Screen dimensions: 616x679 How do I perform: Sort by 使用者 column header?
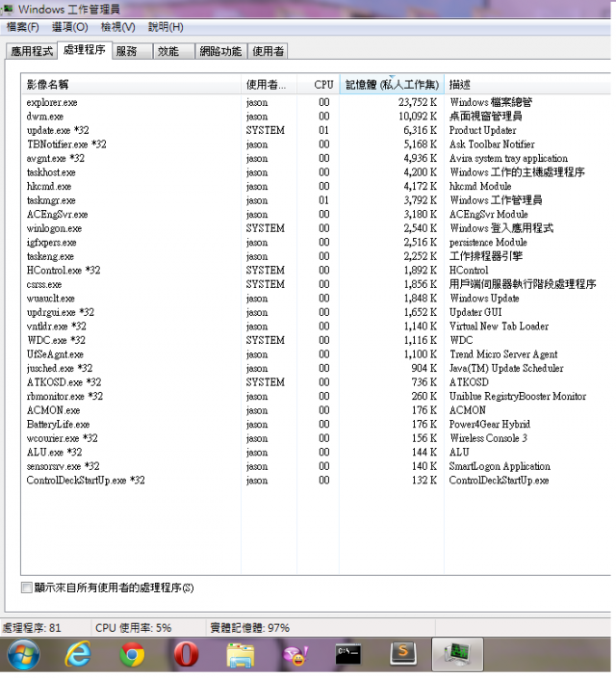[269, 85]
